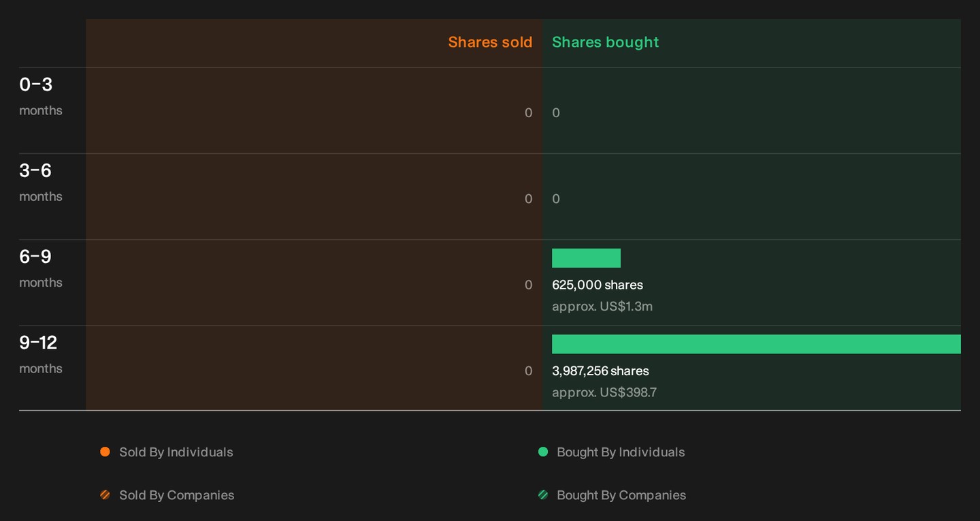Click the striped Sold By Companies legend icon

105,495
